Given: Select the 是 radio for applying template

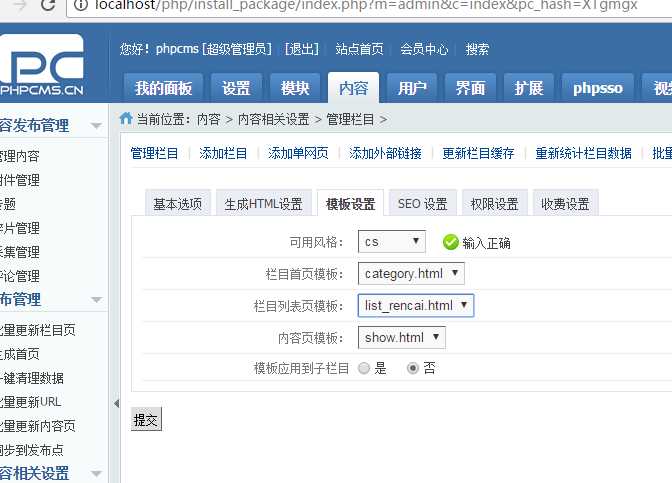Looking at the screenshot, I should click(364, 368).
